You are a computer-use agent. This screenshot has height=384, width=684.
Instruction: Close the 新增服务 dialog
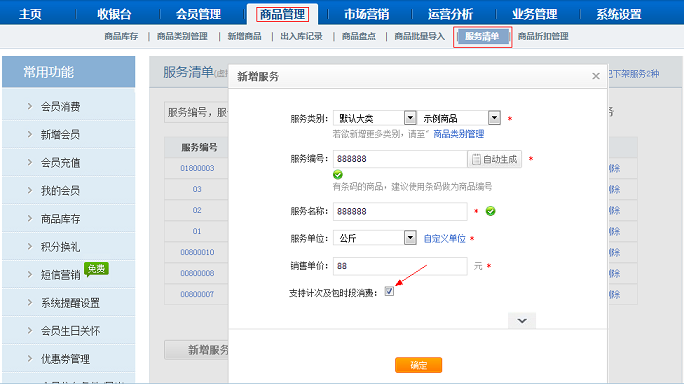[596, 76]
